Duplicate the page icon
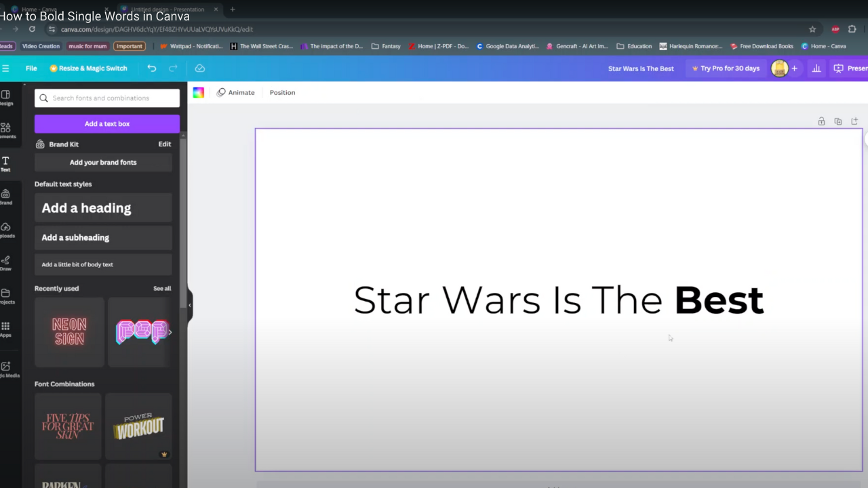 [x=838, y=121]
